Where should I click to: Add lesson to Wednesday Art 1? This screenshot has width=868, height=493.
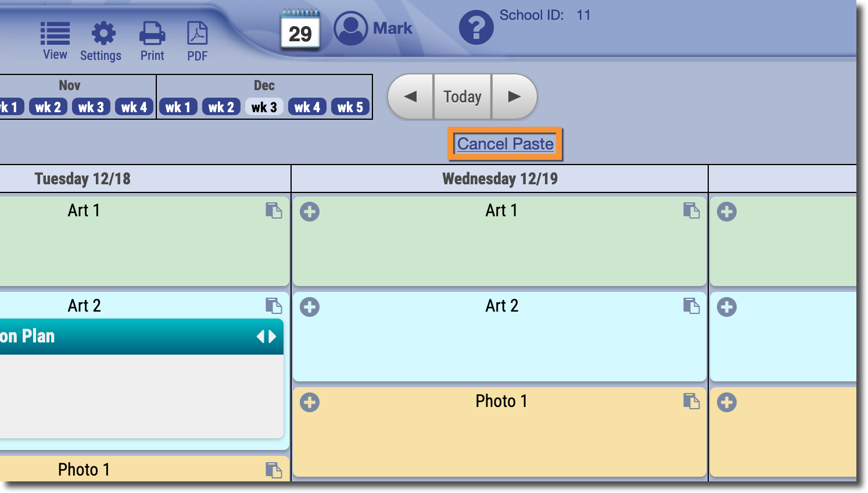pos(310,212)
